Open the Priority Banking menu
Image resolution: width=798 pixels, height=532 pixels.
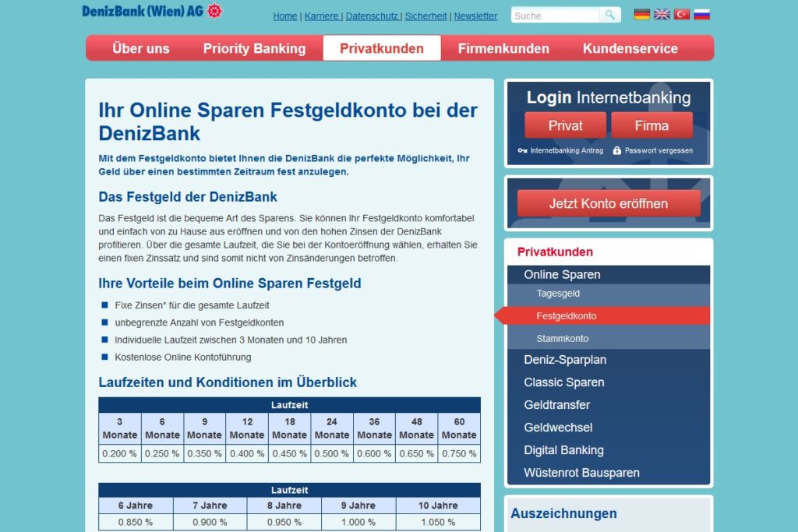(x=254, y=48)
